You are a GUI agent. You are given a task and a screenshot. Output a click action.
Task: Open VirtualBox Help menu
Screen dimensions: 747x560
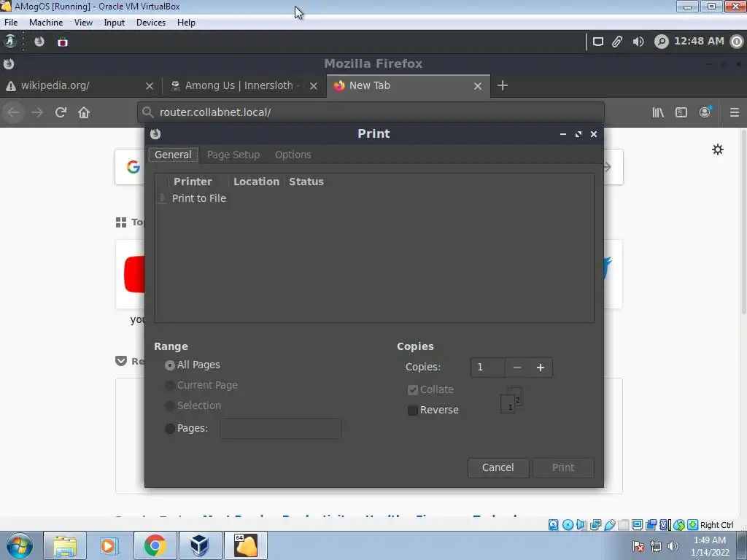coord(186,23)
